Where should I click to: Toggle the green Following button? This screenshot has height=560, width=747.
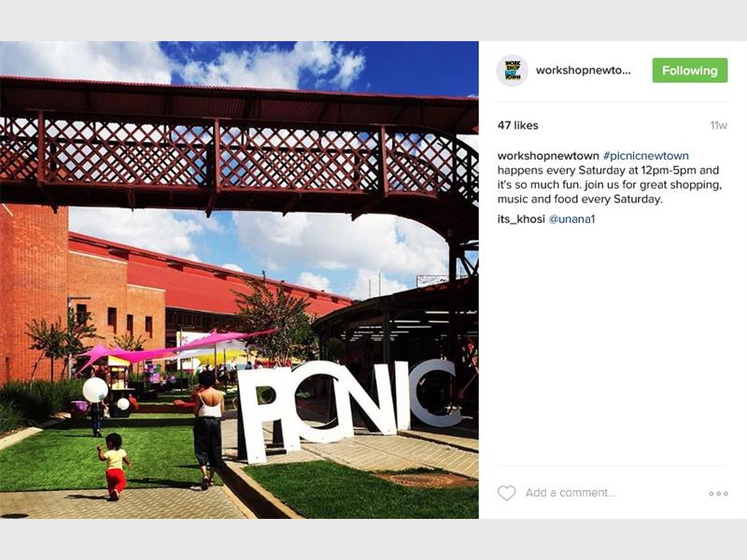click(690, 71)
